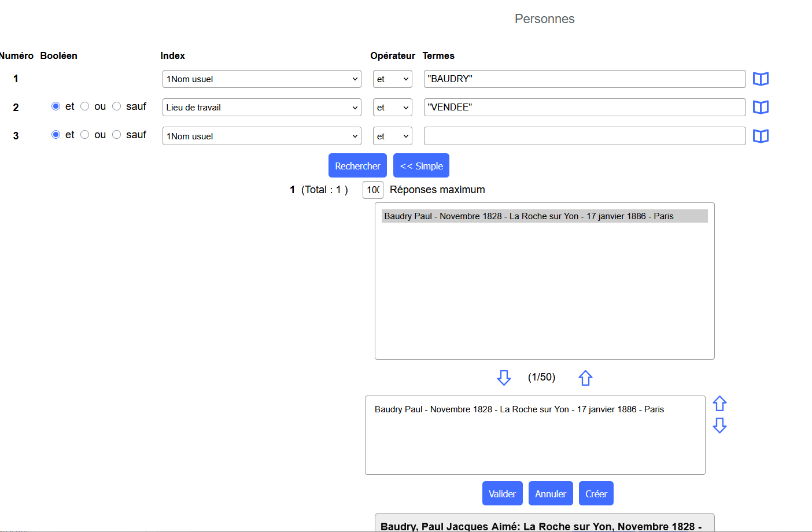Viewport: 812px width, 532px height.
Task: Select 'sauf' boolean for row 2
Action: pos(117,106)
